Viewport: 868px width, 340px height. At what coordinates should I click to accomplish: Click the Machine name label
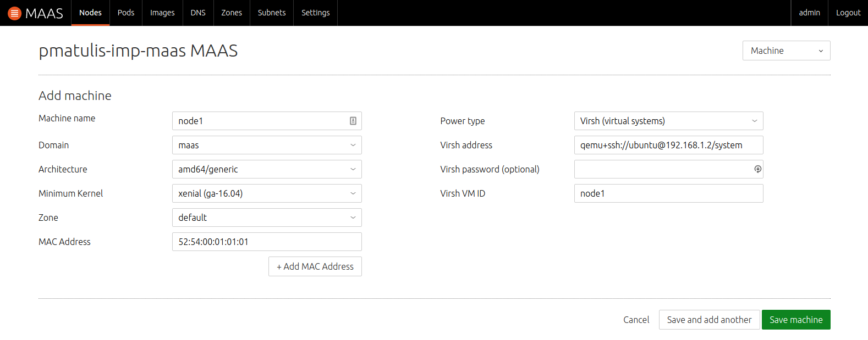[x=67, y=118]
